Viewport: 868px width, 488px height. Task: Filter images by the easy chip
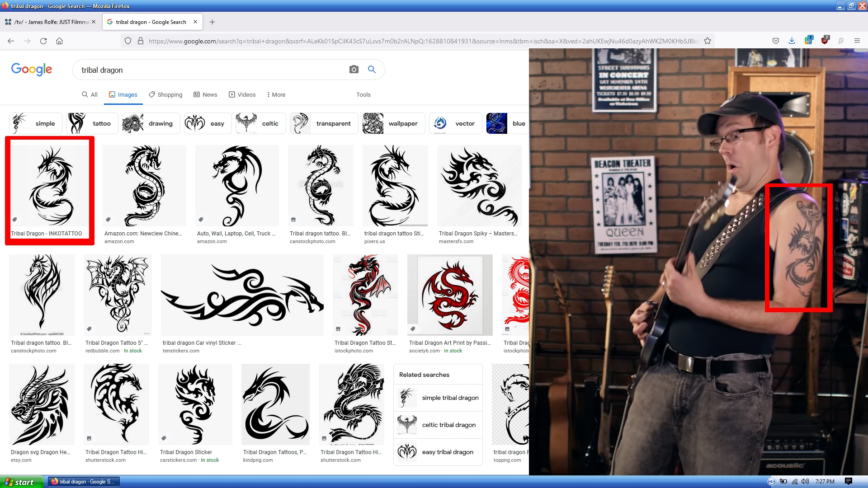[208, 123]
